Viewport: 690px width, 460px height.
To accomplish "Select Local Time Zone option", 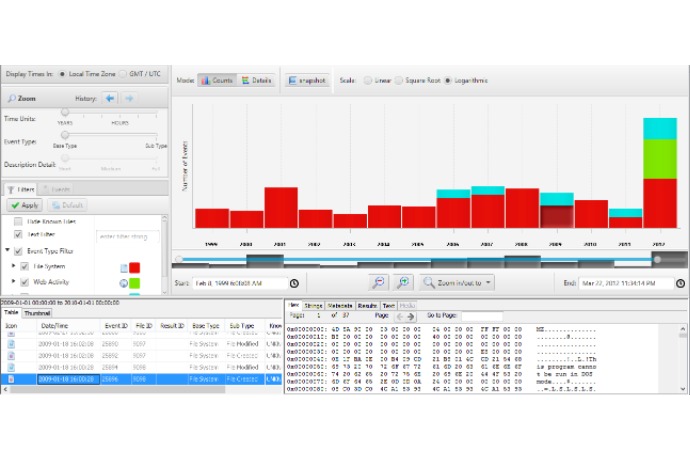I will click(62, 74).
